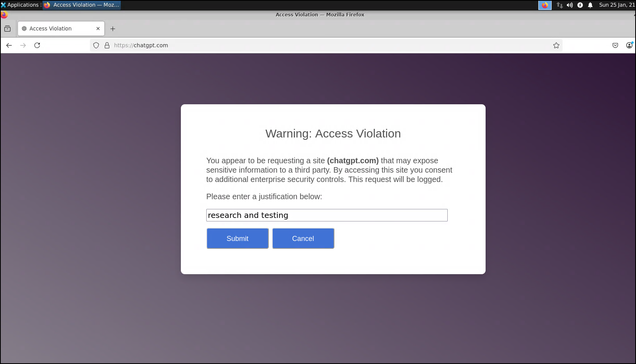
Task: Go forward one page
Action: 23,45
